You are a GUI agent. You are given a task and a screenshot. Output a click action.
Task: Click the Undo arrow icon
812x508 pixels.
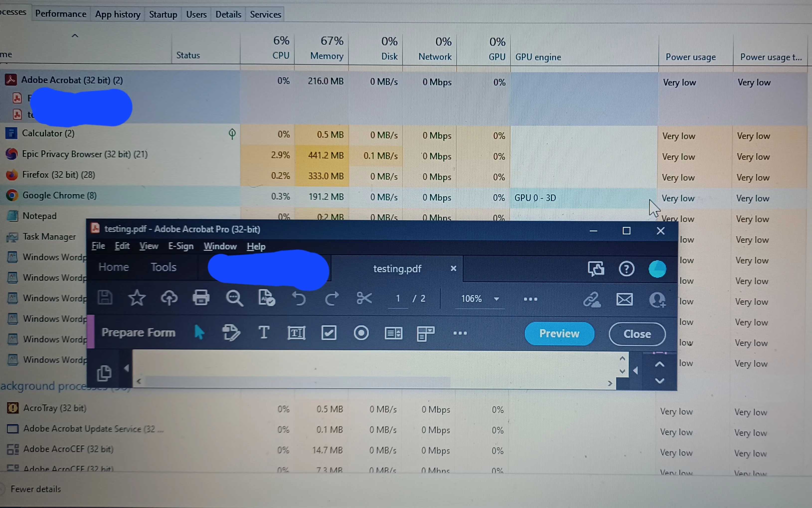[x=299, y=298]
